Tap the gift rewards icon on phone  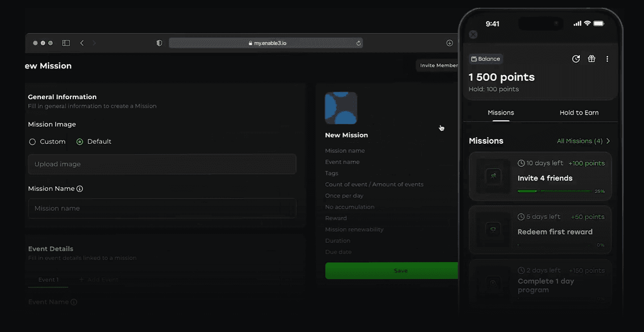click(592, 59)
